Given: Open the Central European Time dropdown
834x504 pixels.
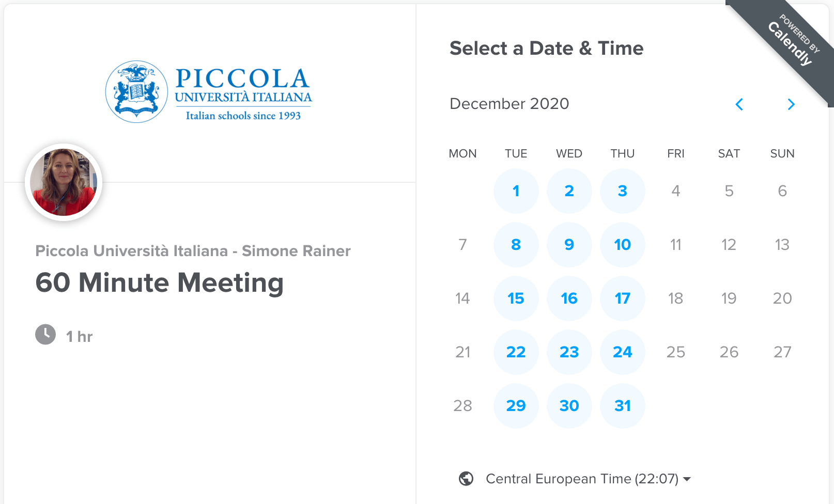Looking at the screenshot, I should [x=588, y=479].
